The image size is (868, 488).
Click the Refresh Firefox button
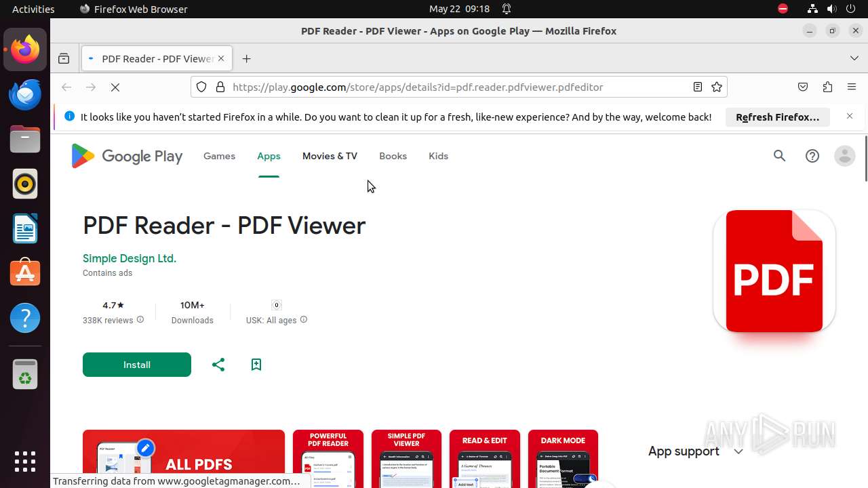[778, 117]
